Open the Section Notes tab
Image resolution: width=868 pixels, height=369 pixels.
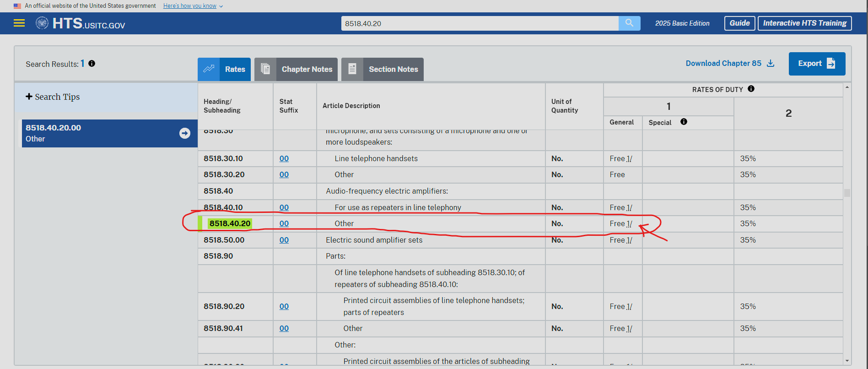point(383,69)
